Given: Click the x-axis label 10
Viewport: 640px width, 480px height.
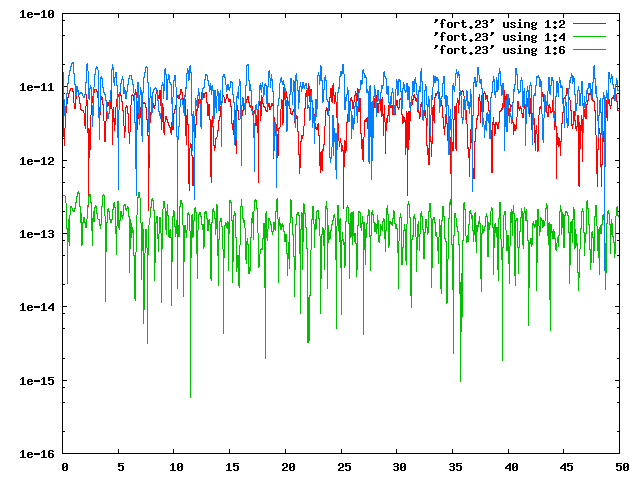Looking at the screenshot, I should tap(176, 467).
